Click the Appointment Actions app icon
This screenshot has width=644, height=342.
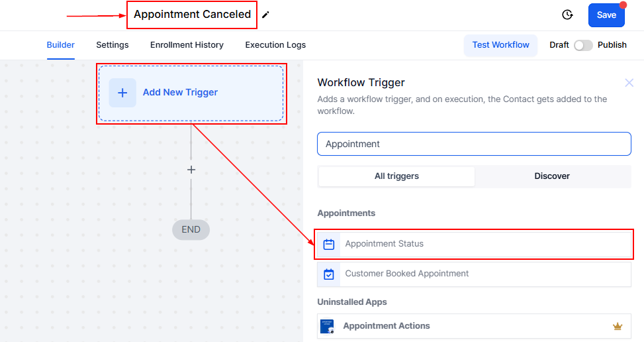coord(328,326)
